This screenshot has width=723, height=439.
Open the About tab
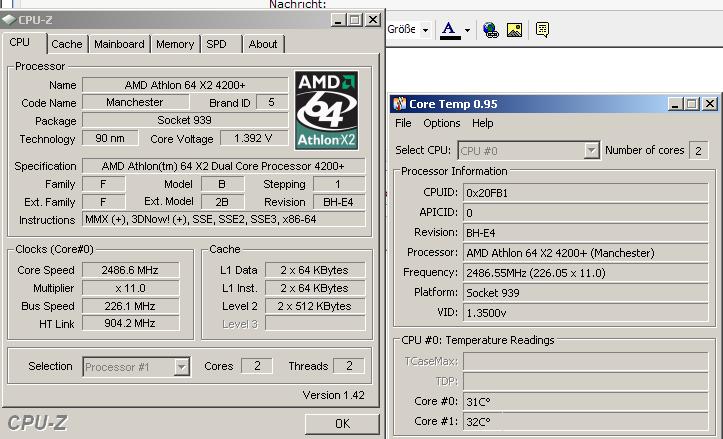263,44
